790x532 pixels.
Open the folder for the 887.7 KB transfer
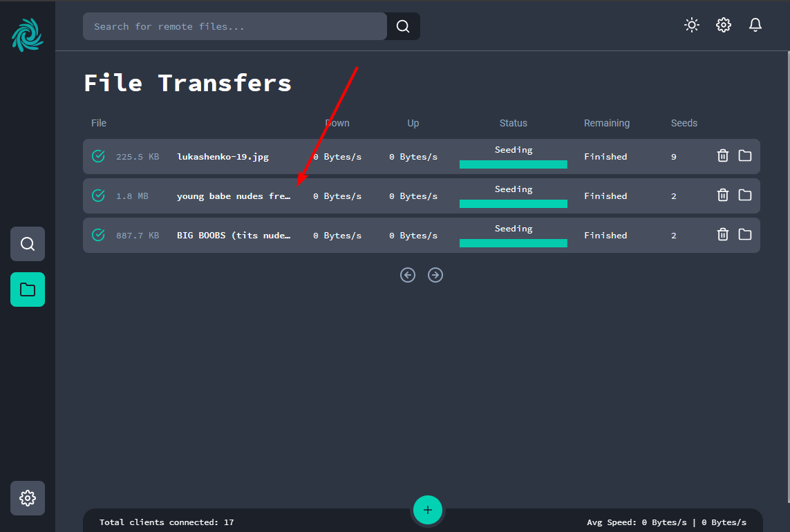point(744,235)
